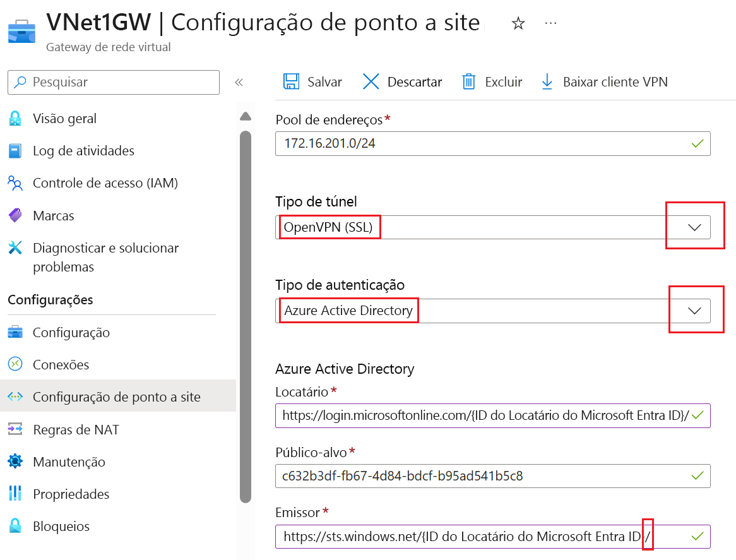
Task: Click the VNet1GW gateway briefcase icon
Action: 21,32
